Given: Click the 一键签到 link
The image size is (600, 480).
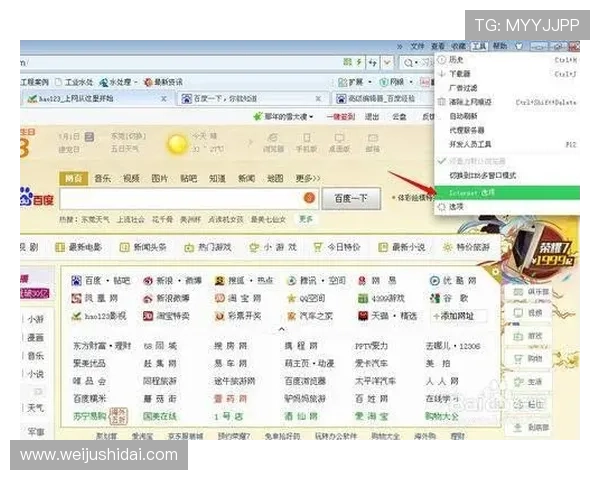Looking at the screenshot, I should [x=341, y=116].
